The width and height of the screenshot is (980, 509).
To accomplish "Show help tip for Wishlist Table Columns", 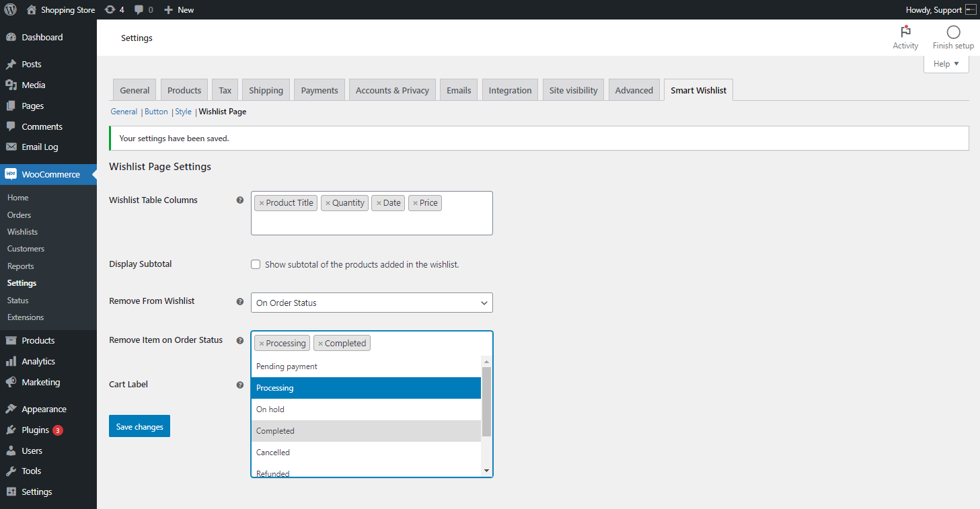I will pos(240,200).
